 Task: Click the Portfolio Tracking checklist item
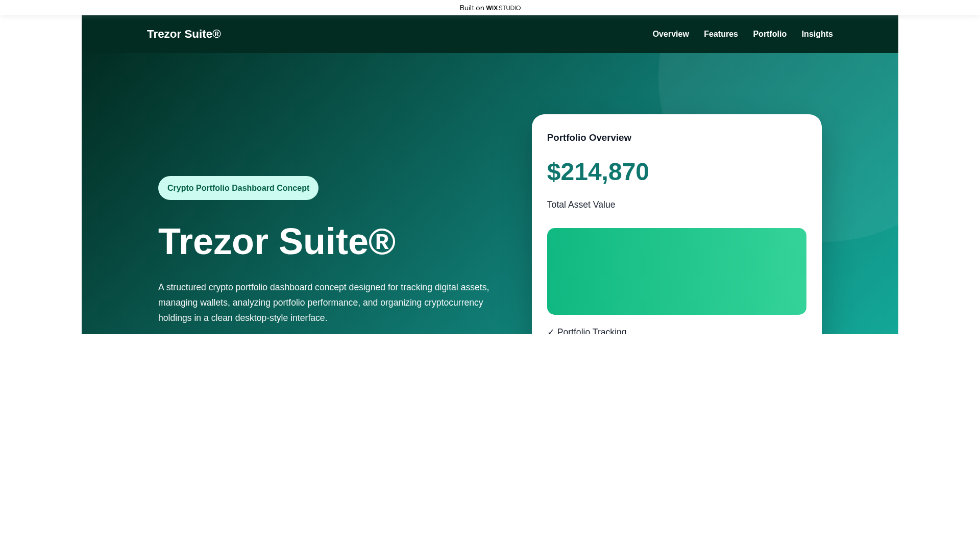[x=587, y=331]
